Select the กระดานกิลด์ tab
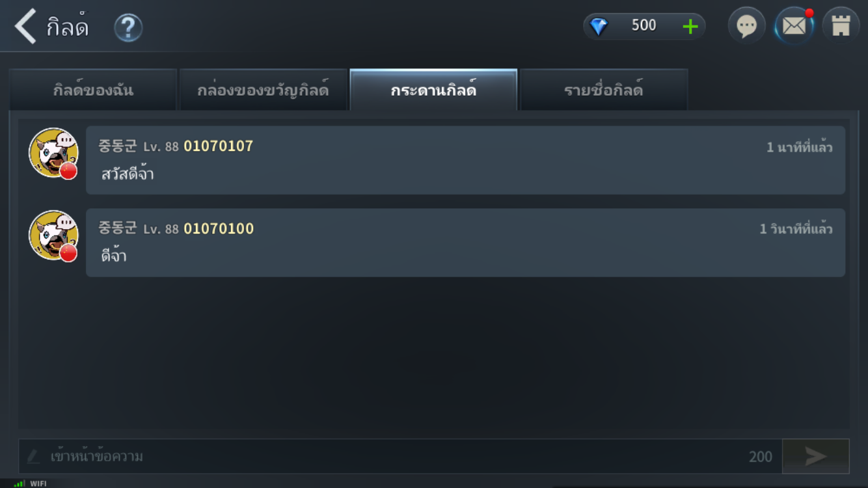868x488 pixels. [433, 90]
